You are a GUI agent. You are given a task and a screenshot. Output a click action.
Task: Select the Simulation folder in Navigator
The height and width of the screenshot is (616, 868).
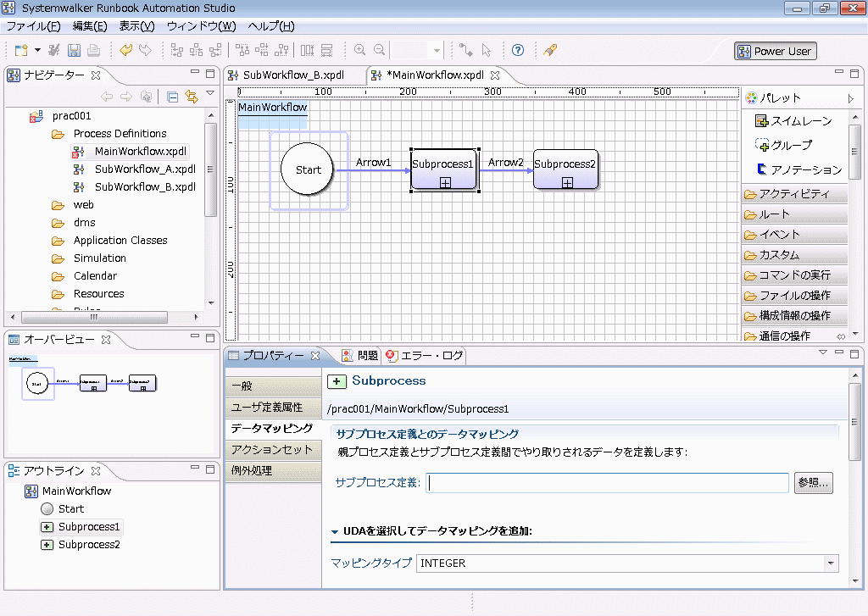pos(100,258)
